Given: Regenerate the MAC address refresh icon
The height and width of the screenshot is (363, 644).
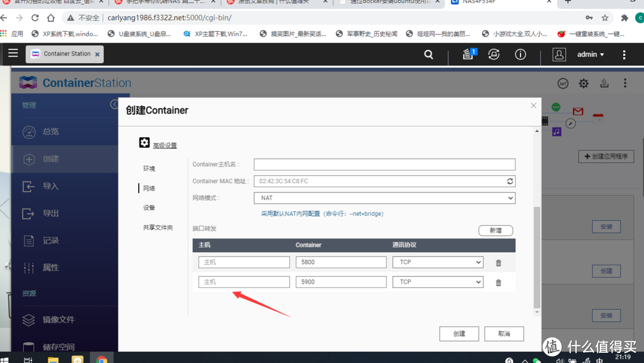Looking at the screenshot, I should coord(510,181).
